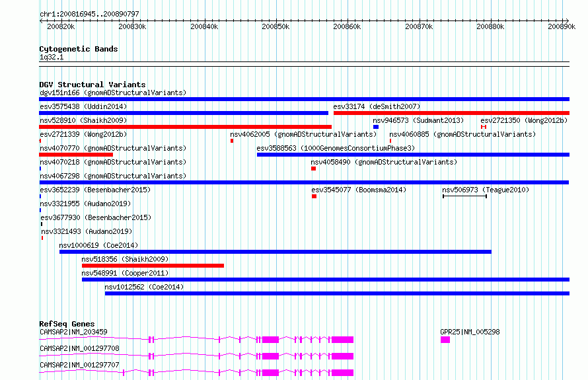This screenshot has width=588, height=380.
Task: Select the nsv1000619 (Coe2014) blue bar
Action: (x=276, y=252)
